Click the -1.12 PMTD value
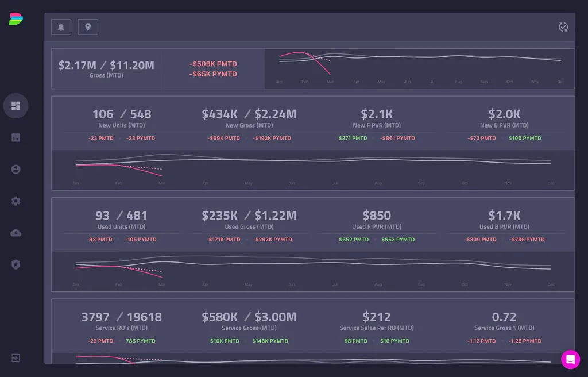Image resolution: width=588 pixels, height=377 pixels. [482, 341]
